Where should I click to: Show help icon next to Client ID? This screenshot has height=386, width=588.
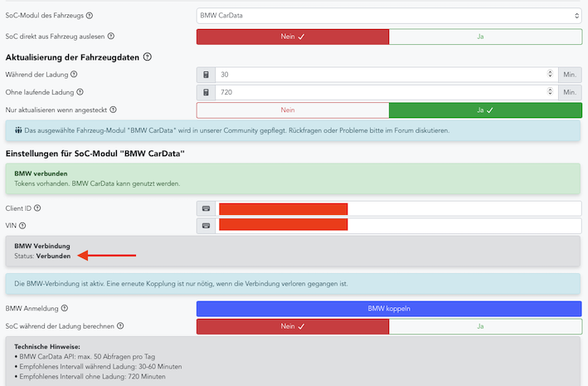(37, 208)
